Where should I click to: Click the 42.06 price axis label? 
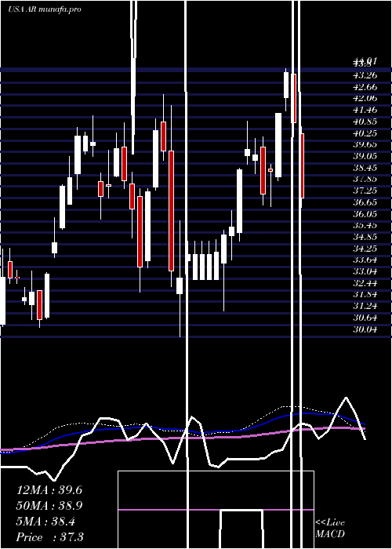coord(365,98)
